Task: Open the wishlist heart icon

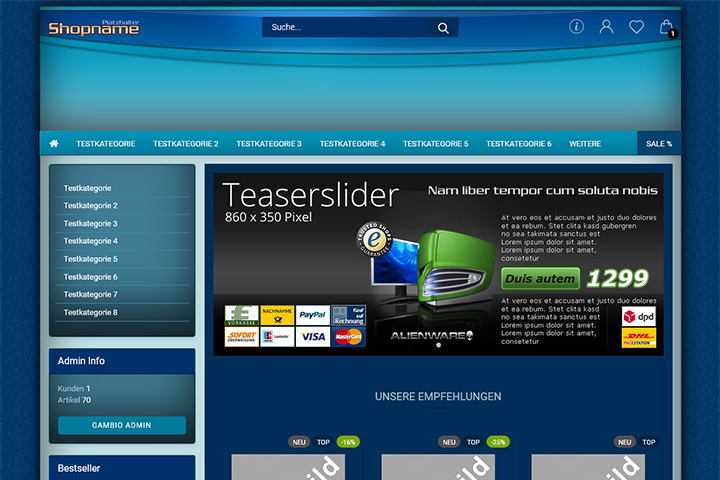Action: (636, 27)
